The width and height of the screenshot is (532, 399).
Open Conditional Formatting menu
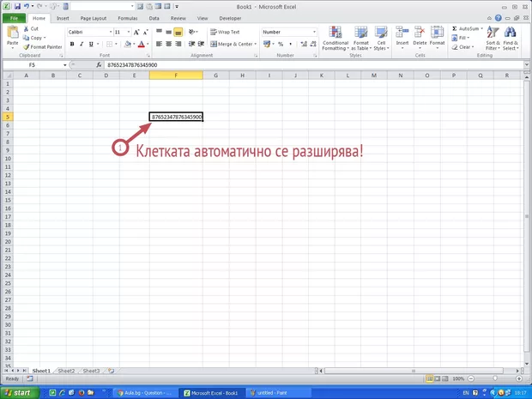click(x=336, y=39)
